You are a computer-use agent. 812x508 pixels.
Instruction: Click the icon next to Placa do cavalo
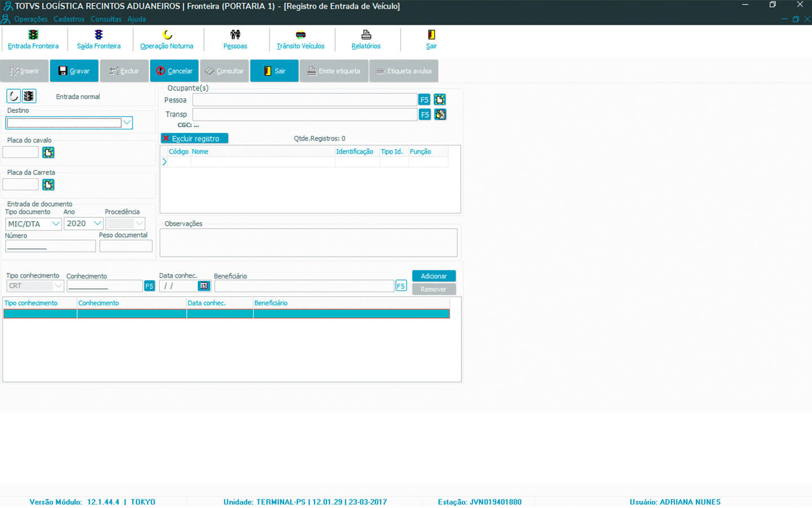[48, 152]
